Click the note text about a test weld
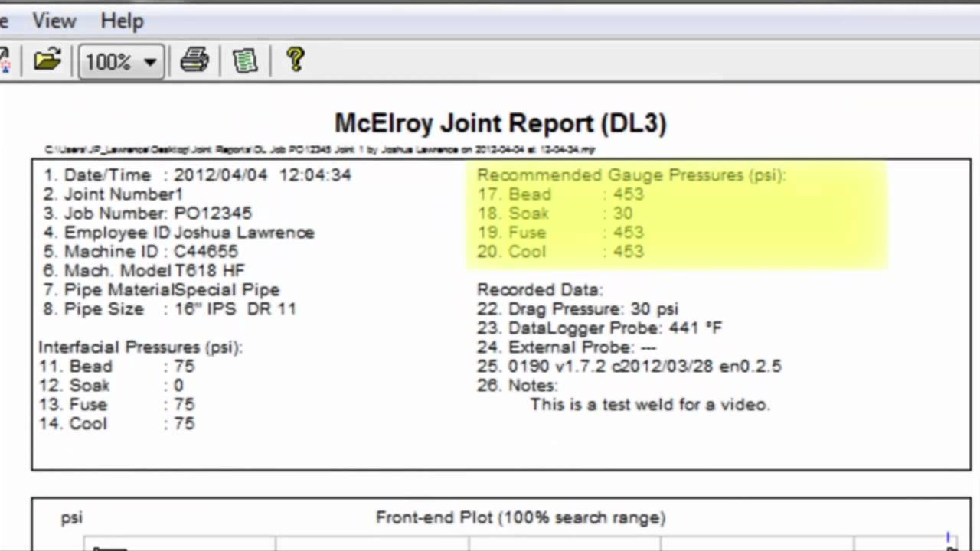Screen dimensions: 980x551 click(x=650, y=405)
